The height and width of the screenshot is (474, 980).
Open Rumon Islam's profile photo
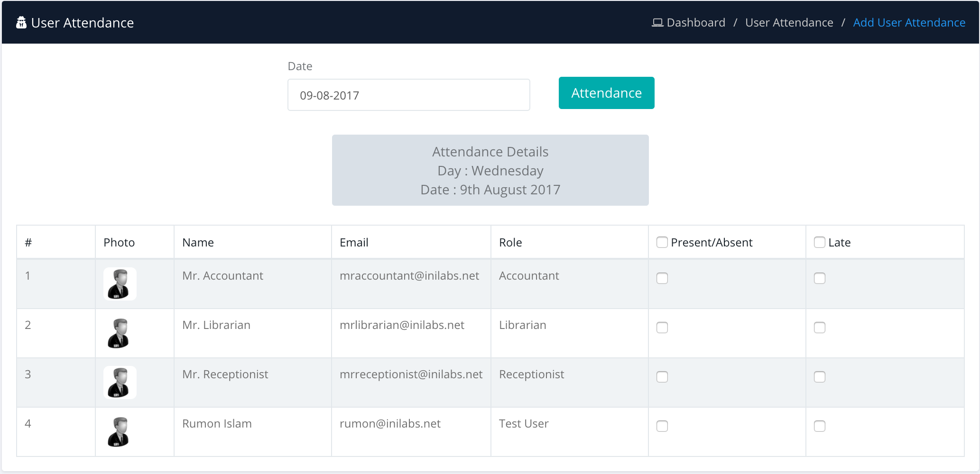pos(120,431)
